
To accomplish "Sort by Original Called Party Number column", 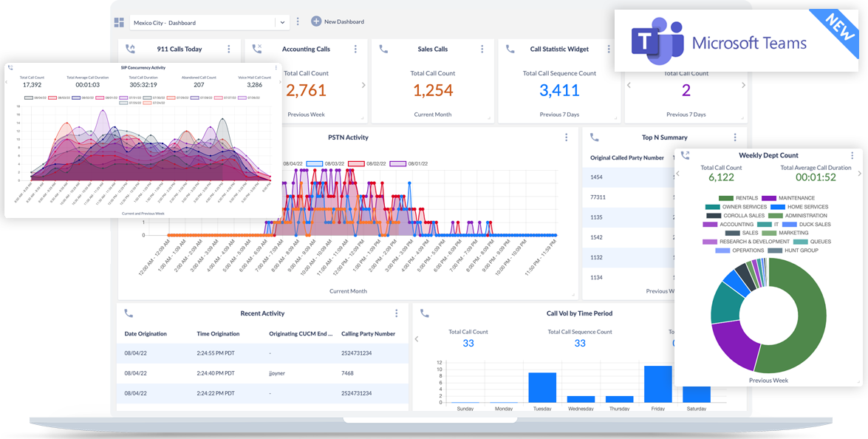I will pos(627,157).
